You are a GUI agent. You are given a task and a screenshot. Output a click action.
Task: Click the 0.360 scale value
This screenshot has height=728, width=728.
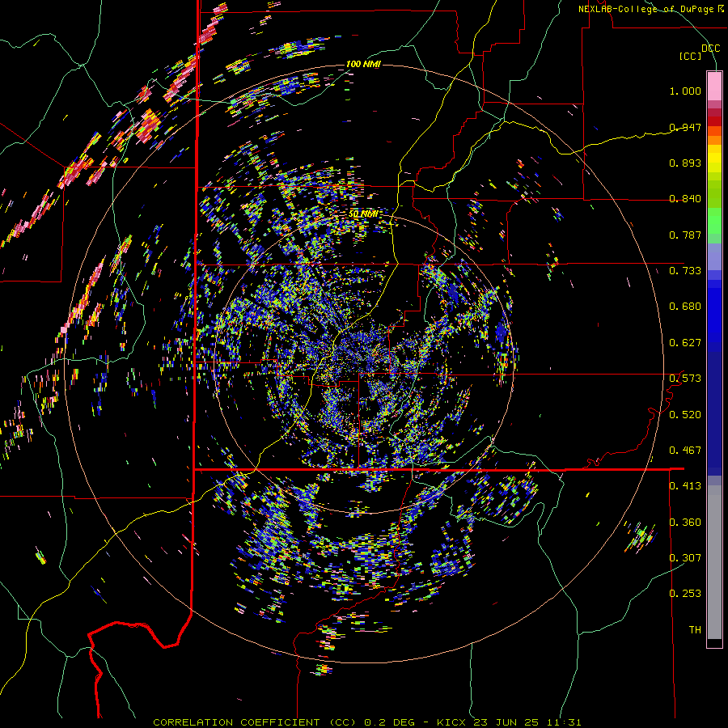click(685, 523)
